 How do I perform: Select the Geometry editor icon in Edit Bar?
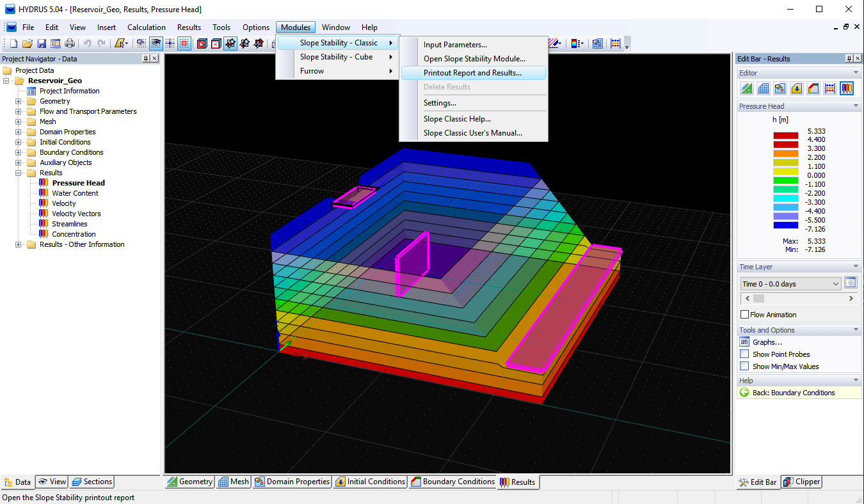747,88
